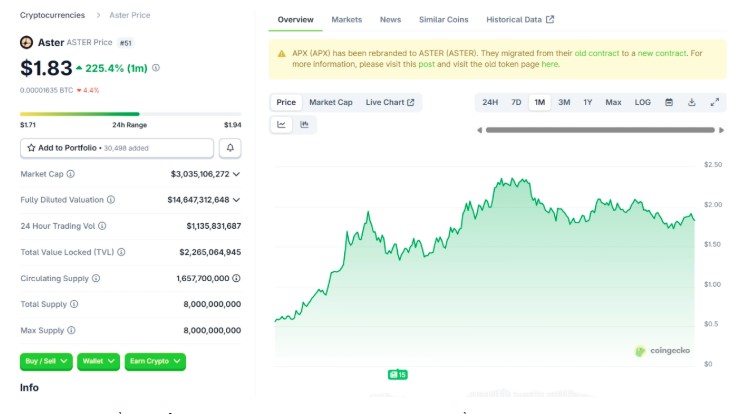This screenshot has height=414, width=748.
Task: Switch to the Markets tab
Action: pyautogui.click(x=347, y=20)
